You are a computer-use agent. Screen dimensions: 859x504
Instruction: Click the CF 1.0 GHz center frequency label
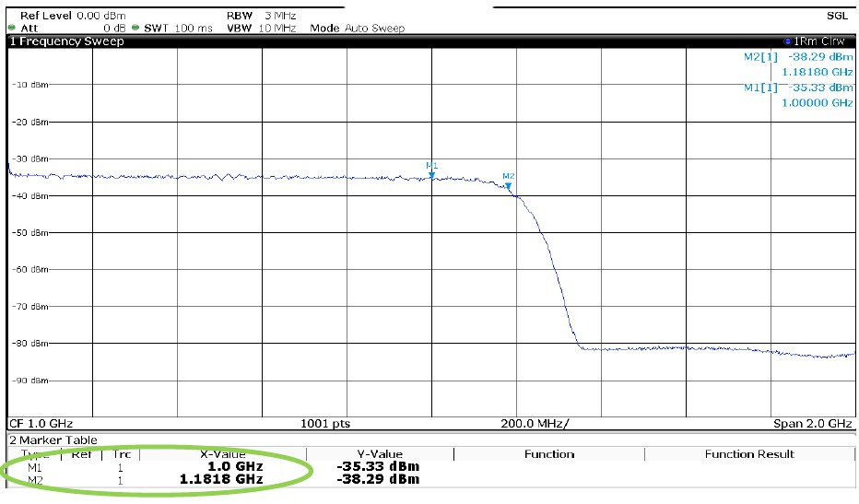point(41,423)
